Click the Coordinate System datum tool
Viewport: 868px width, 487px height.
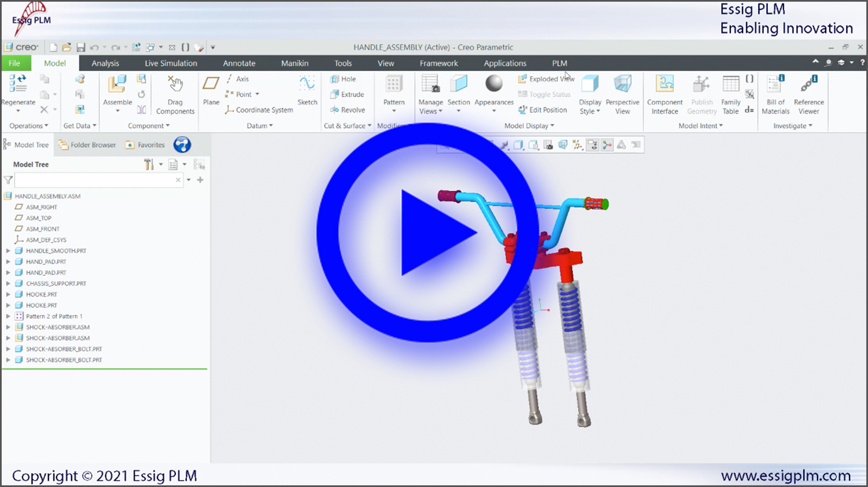point(259,110)
